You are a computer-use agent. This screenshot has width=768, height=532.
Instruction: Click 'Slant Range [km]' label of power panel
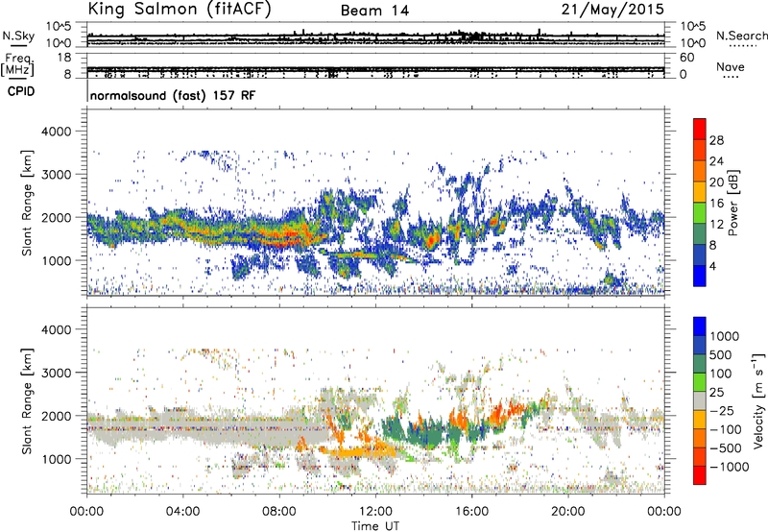coord(27,203)
